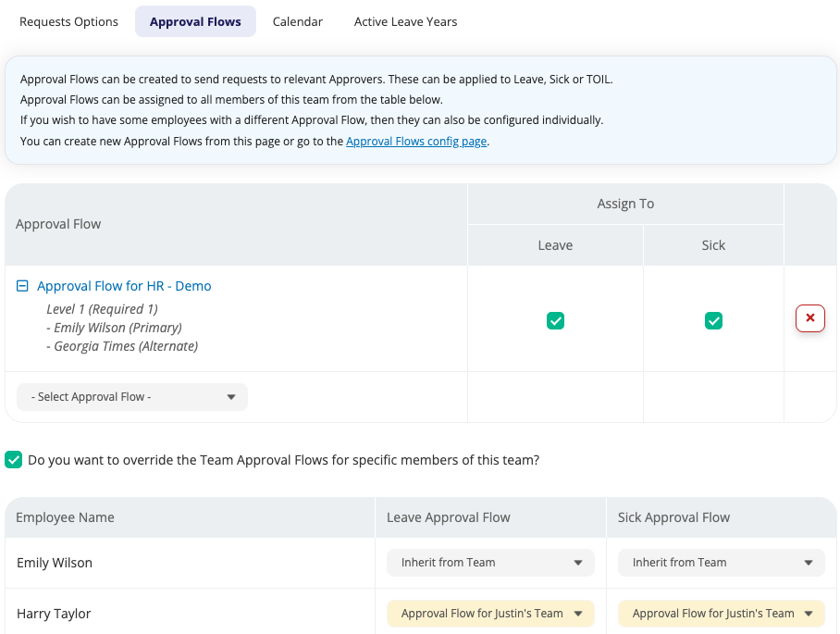Open the Active Leave Years tab
Viewport: 840px width, 634px height.
(405, 21)
